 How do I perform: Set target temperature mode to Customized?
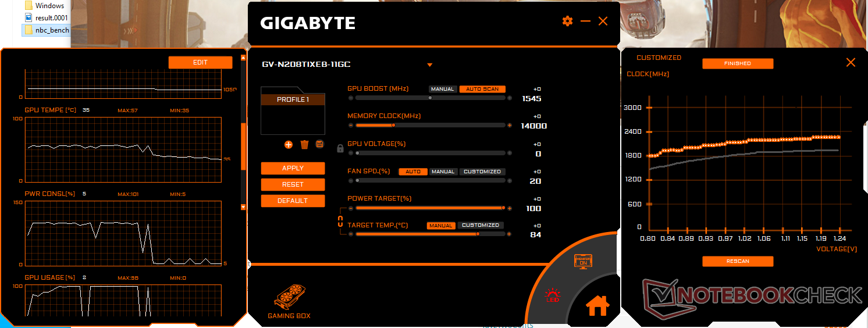coord(481,225)
